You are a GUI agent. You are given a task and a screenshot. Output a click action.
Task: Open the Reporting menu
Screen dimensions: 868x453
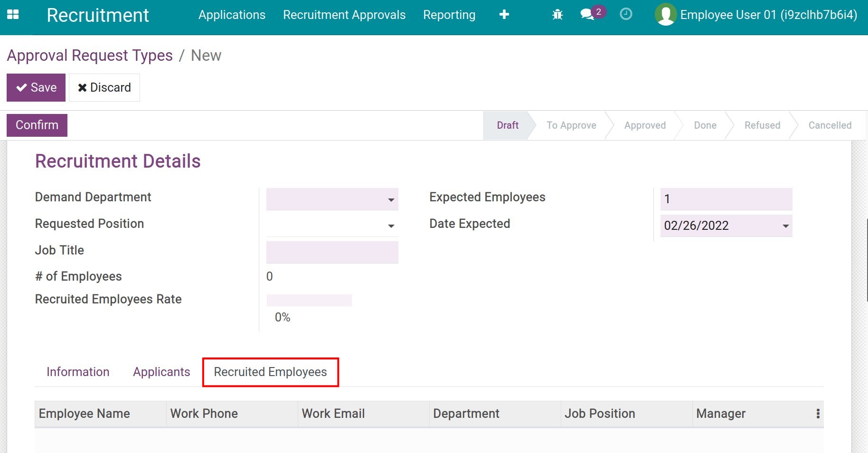[x=449, y=15]
